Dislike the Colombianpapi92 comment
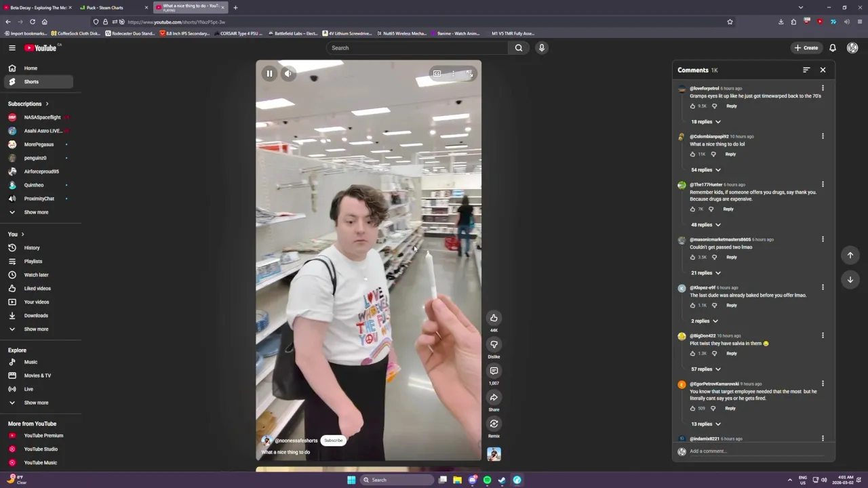 pyautogui.click(x=713, y=154)
